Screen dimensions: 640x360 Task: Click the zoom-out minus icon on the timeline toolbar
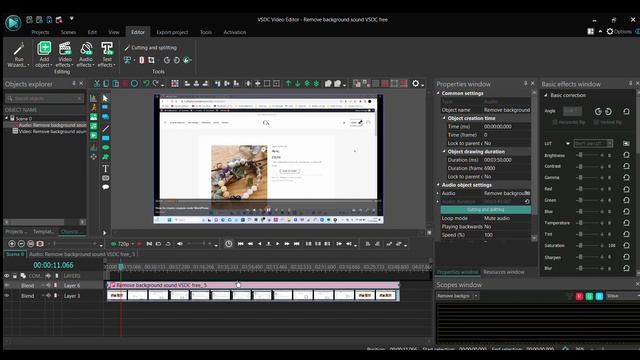pos(21,244)
